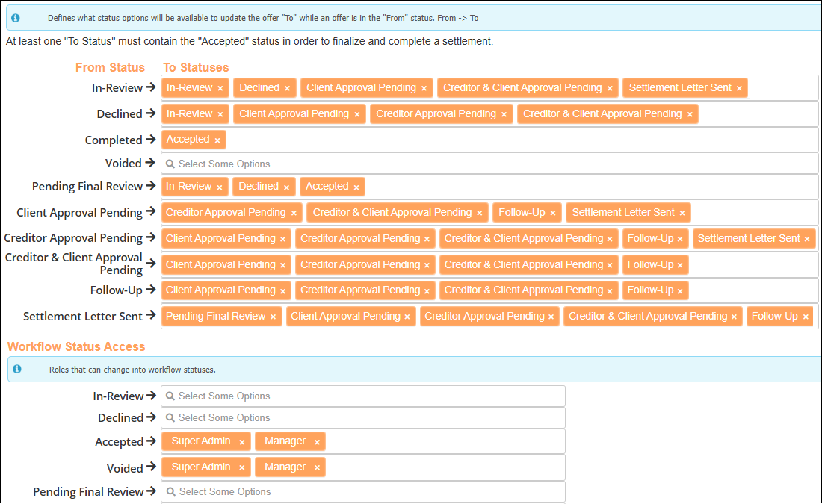This screenshot has height=504, width=822.
Task: Remove Accepted tag from Pending Final Review row
Action: [x=356, y=187]
